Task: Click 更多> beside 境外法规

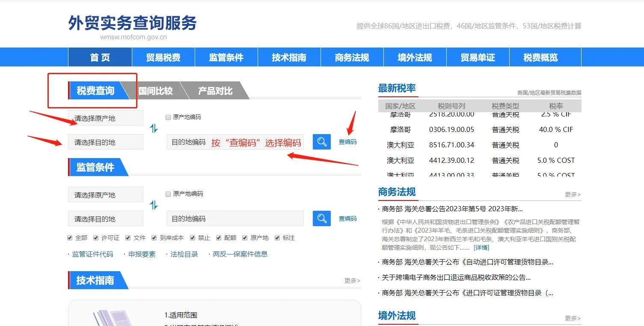Action: point(573,318)
